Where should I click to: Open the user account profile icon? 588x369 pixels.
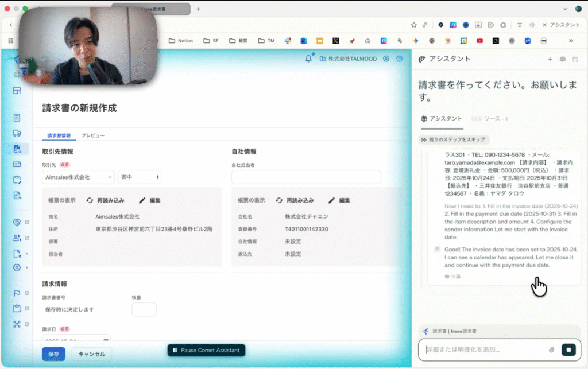386,59
